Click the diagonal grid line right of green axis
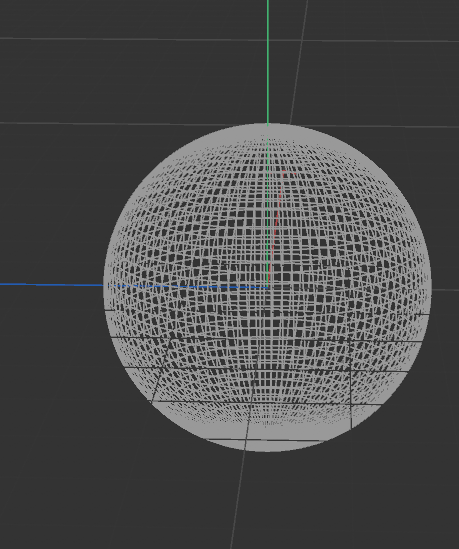459x549 pixels. (299, 61)
